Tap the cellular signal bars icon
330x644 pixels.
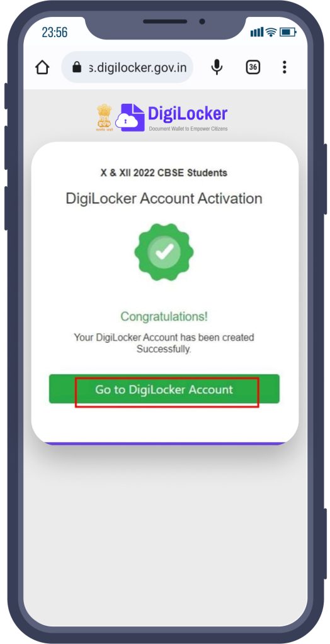[257, 32]
